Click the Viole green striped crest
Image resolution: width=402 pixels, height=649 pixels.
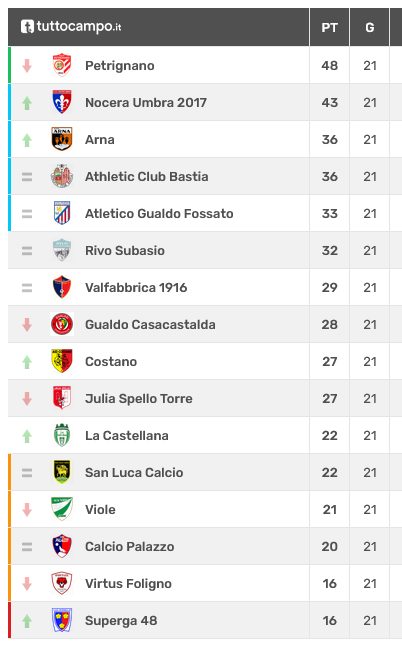62,509
